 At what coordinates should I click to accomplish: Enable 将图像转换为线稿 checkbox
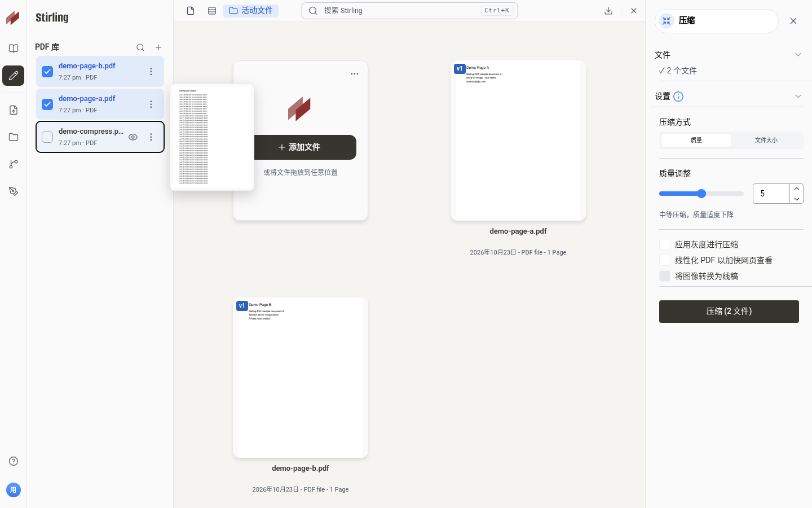pyautogui.click(x=665, y=276)
